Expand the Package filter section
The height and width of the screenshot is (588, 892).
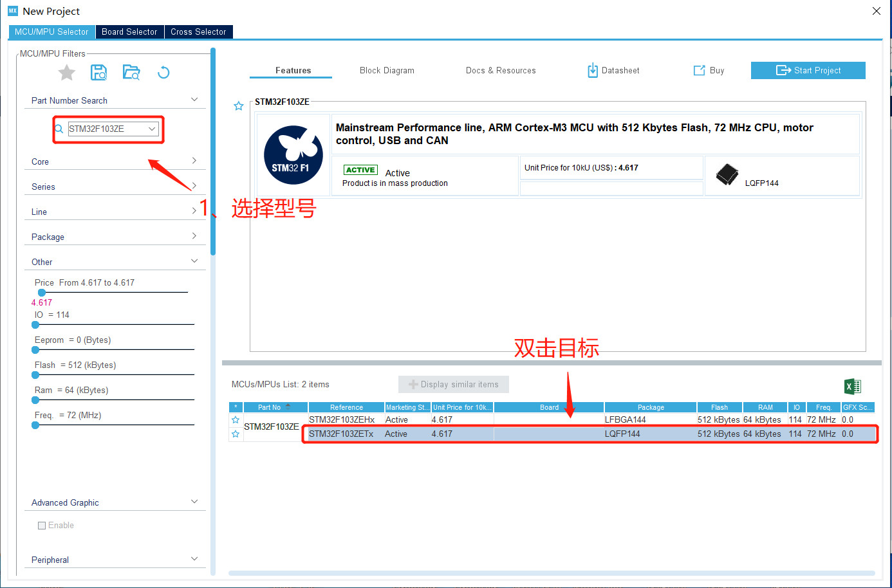point(194,236)
